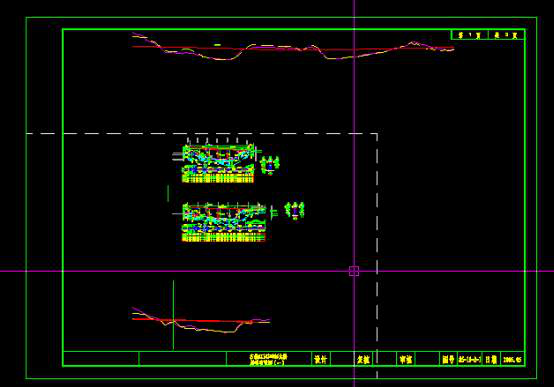Viewport: 554px width, 387px height.
Task: Click the crosshair pickbox at cursor intersection
Action: point(354,271)
